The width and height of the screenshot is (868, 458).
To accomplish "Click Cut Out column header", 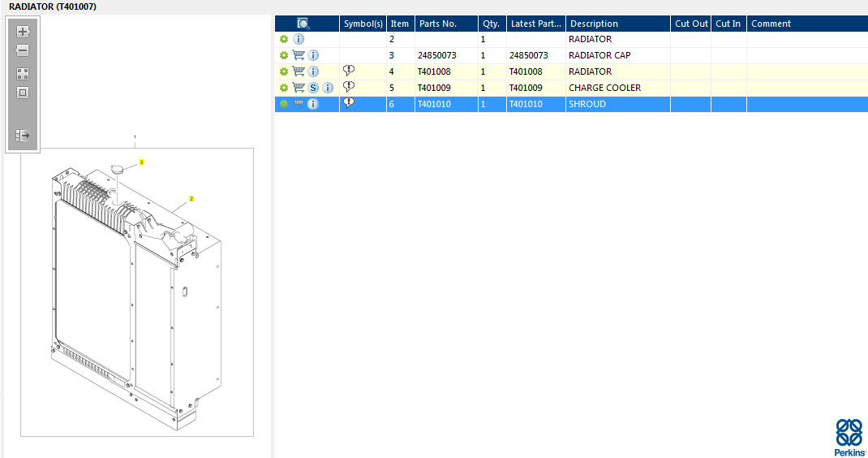I will pos(691,24).
